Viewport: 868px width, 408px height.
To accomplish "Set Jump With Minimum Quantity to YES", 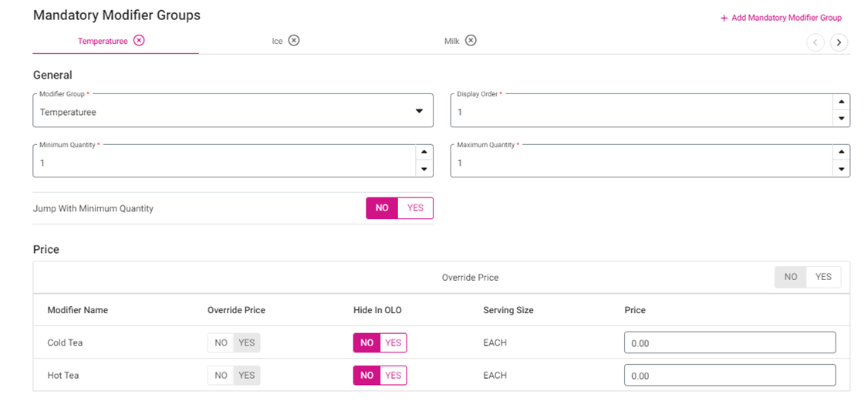I will (415, 208).
